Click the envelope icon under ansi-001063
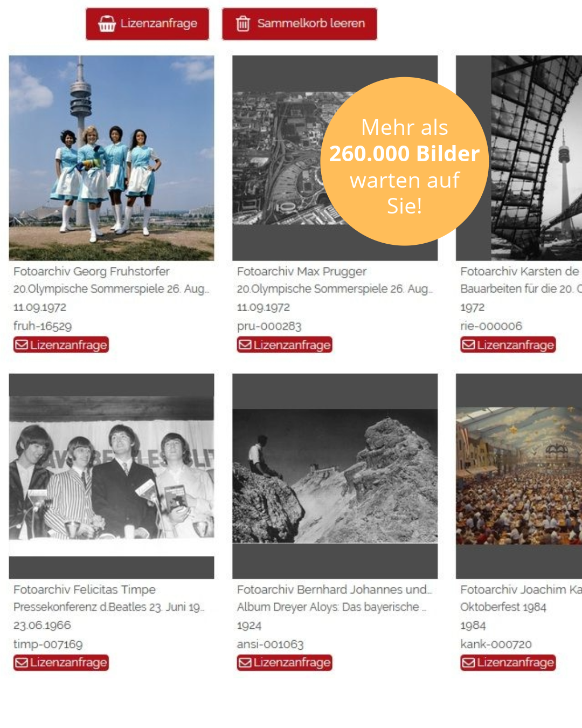582x728 pixels. pos(245,662)
